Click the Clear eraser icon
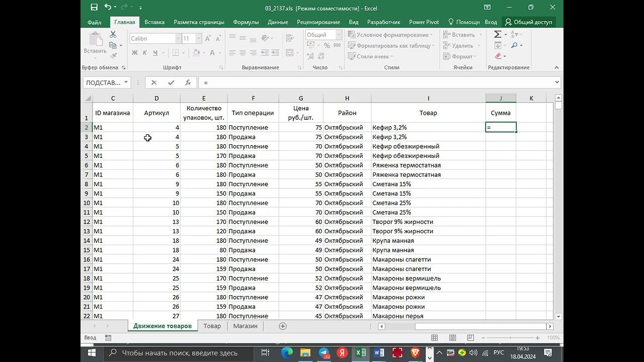The width and height of the screenshot is (644, 362). tap(498, 56)
